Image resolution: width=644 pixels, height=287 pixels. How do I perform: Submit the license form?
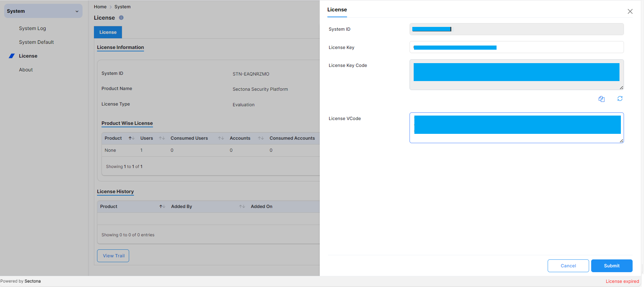tap(612, 266)
